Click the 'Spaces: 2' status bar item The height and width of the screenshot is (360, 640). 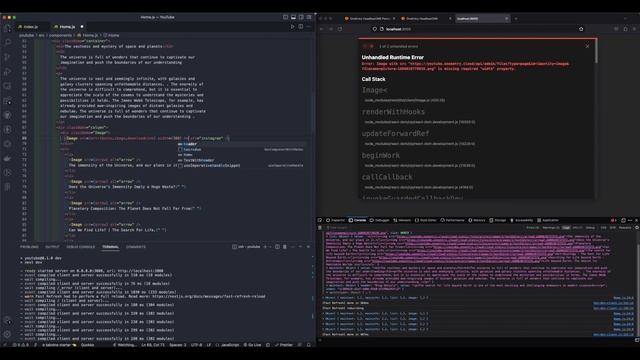[x=178, y=345]
